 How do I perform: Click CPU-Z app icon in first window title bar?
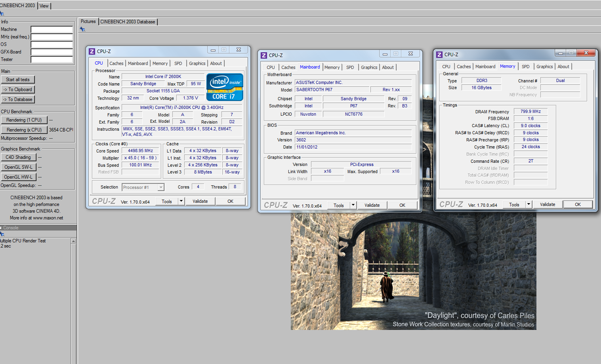(92, 51)
